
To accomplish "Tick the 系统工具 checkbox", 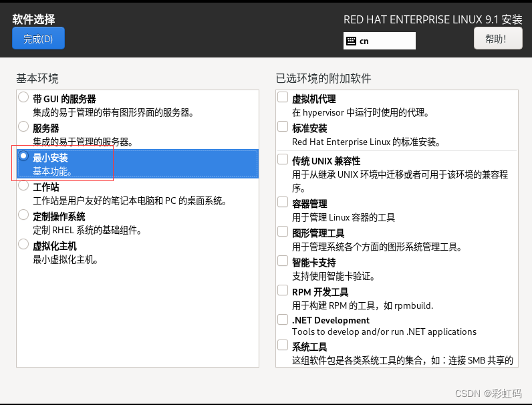I will pos(283,346).
